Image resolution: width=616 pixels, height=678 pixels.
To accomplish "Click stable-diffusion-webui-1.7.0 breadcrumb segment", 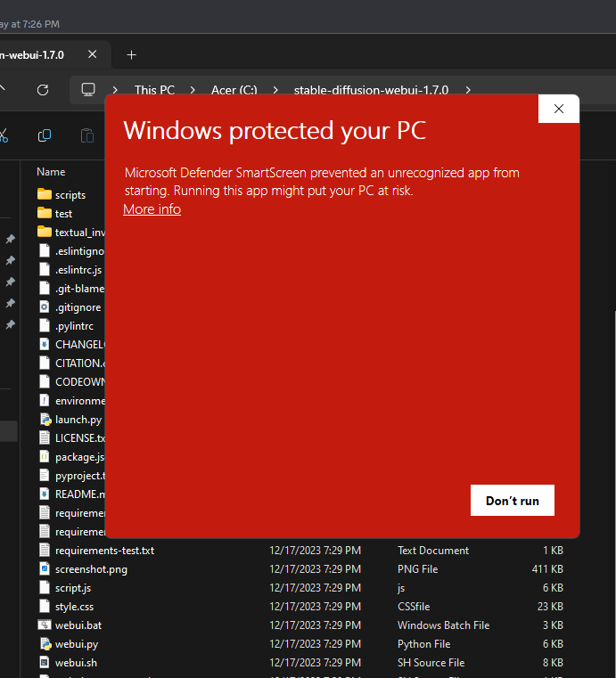I will [371, 90].
